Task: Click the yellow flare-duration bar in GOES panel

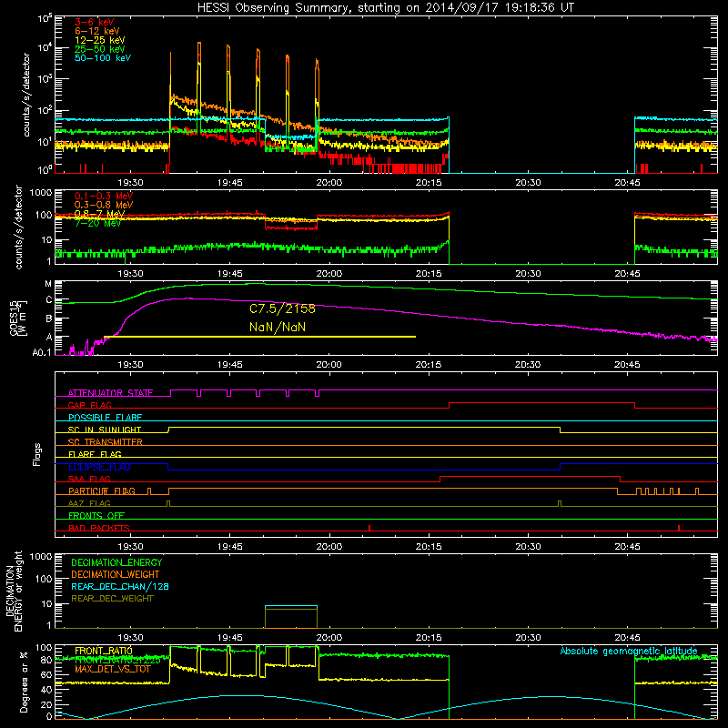Action: point(259,337)
